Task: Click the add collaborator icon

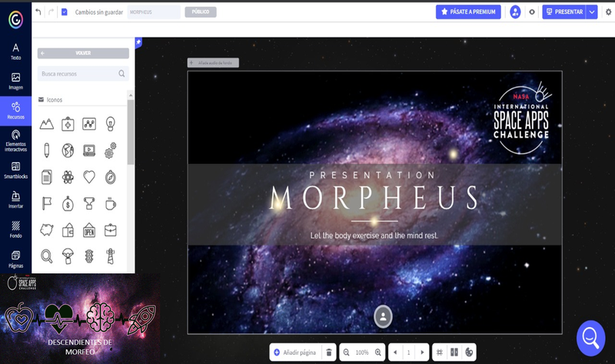Action: pos(515,12)
